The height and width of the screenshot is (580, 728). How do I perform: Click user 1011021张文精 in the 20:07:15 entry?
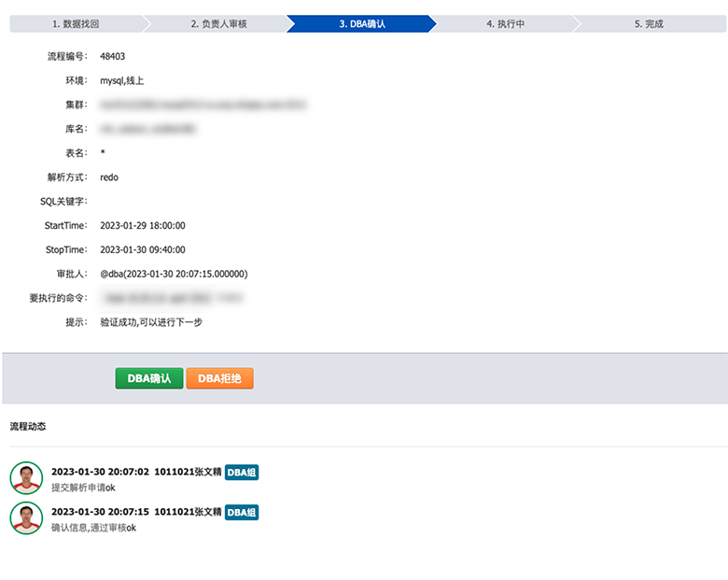[188, 512]
